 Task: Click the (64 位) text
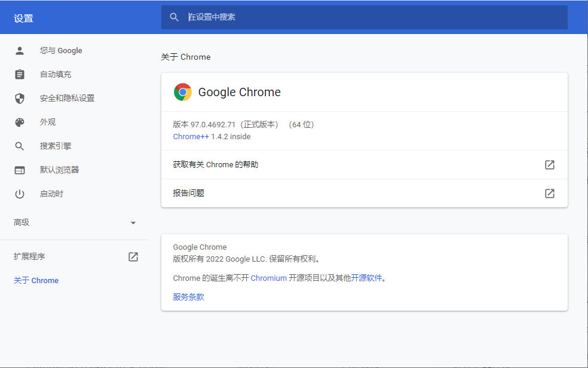pos(301,124)
